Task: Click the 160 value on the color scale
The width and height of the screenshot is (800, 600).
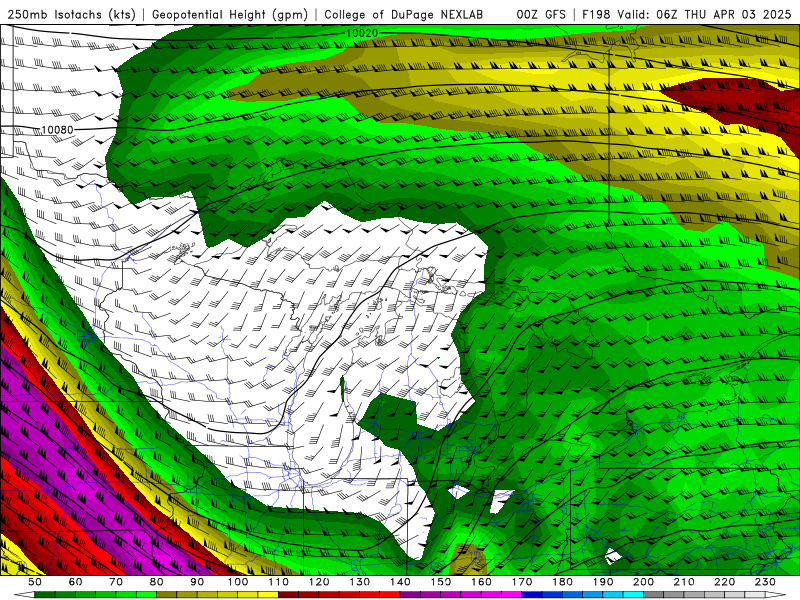Action: click(x=481, y=582)
